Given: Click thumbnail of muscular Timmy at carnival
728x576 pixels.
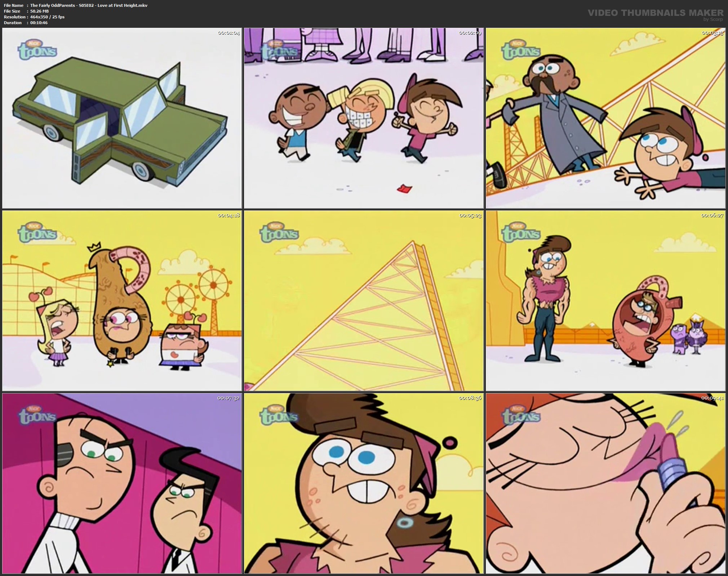Looking at the screenshot, I should click(605, 301).
